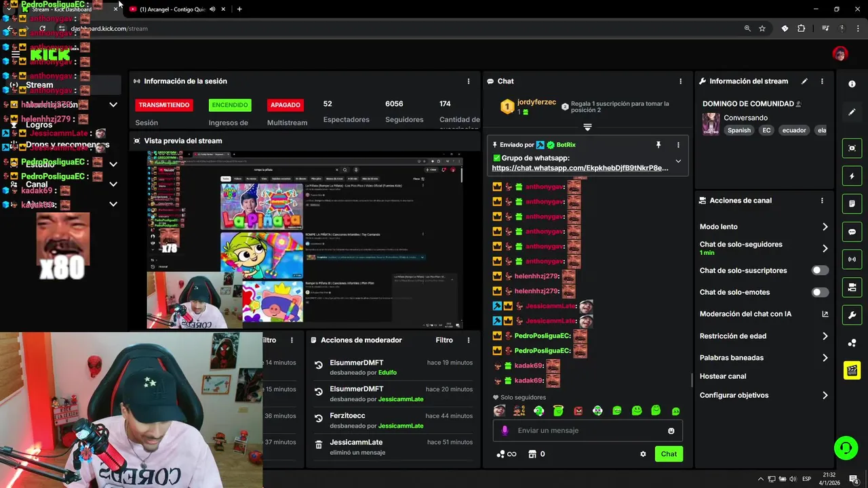Expand Configurar objetivos
This screenshot has height=488, width=868.
click(825, 395)
